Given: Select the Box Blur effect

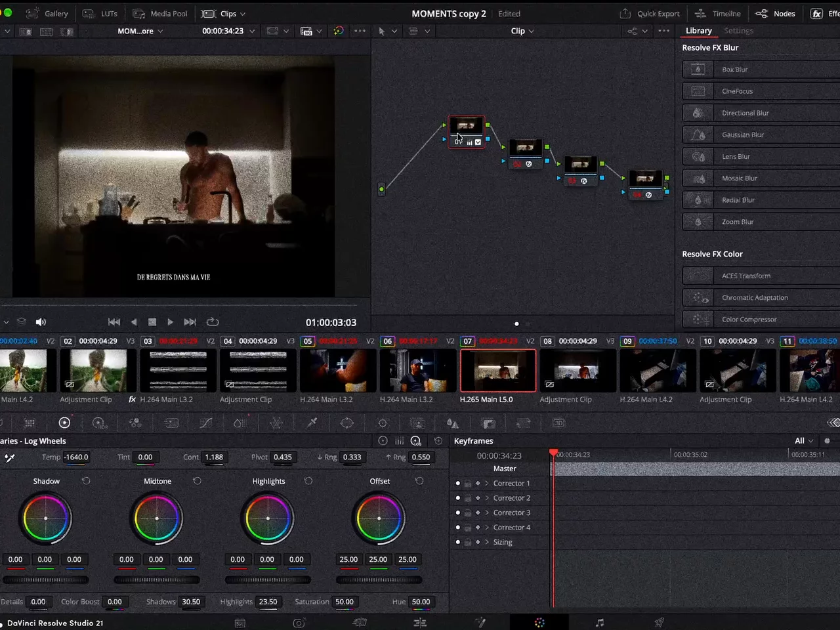Looking at the screenshot, I should coord(761,70).
